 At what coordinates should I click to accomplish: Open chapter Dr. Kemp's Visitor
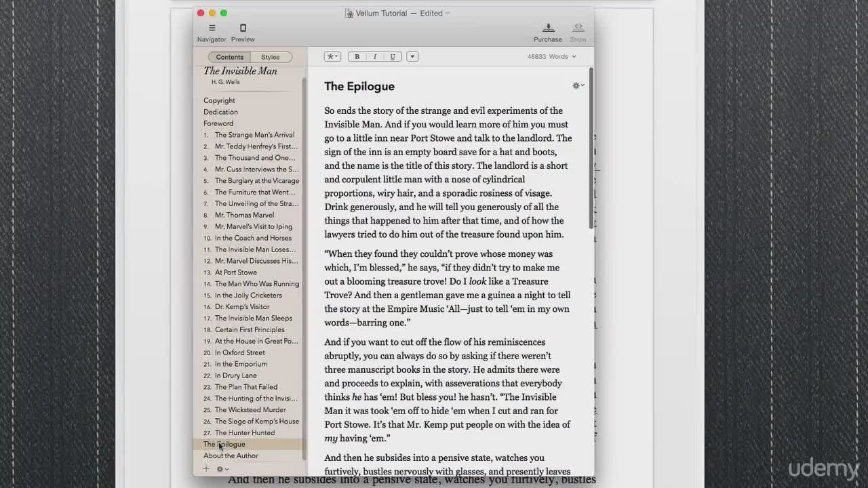click(x=242, y=307)
